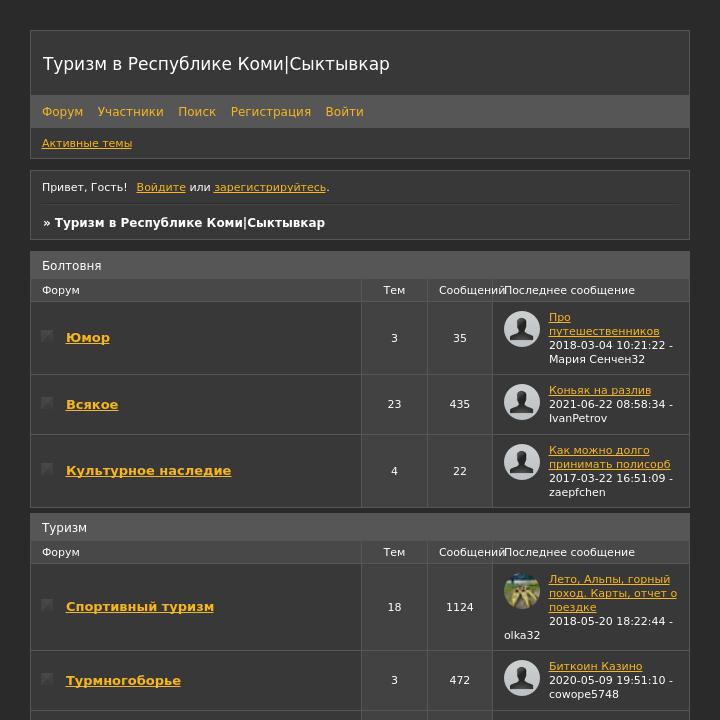Screen dimensions: 720x720
Task: Select Войти in the navigation bar
Action: tap(344, 112)
